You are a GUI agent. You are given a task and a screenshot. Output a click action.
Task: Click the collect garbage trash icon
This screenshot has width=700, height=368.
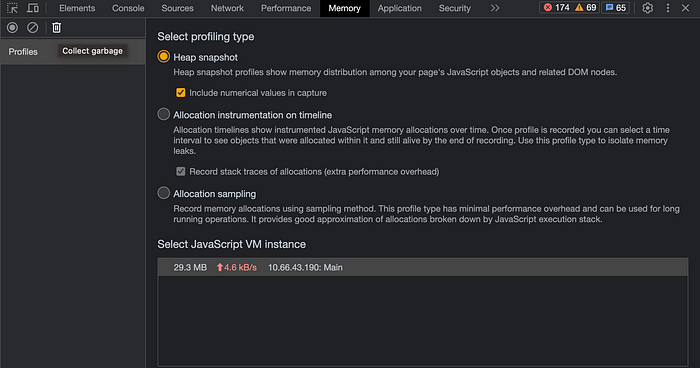56,28
